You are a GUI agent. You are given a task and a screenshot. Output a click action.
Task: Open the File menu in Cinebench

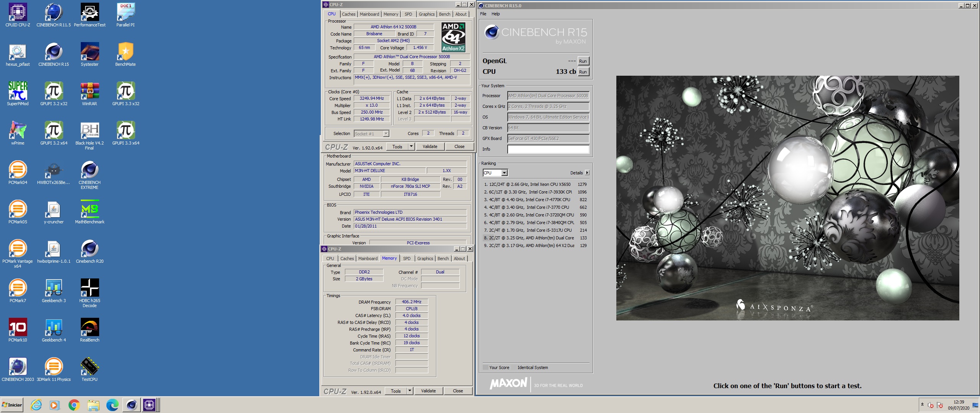(483, 14)
